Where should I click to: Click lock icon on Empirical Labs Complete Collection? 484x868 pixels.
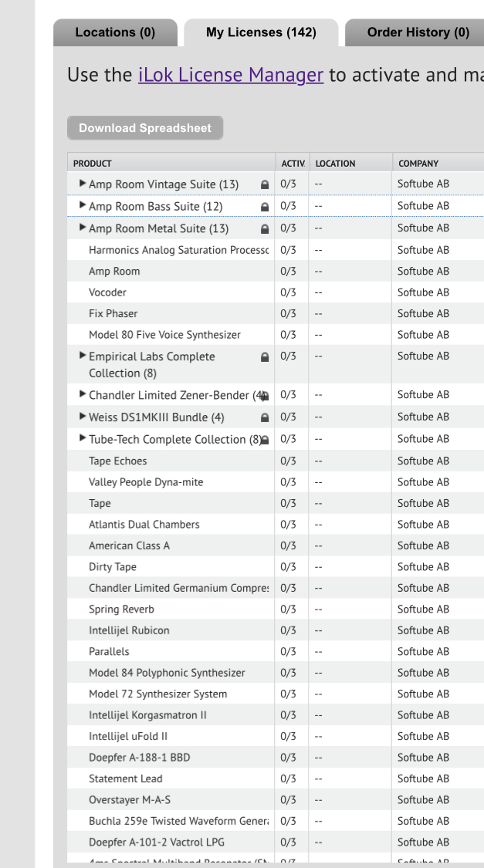265,357
